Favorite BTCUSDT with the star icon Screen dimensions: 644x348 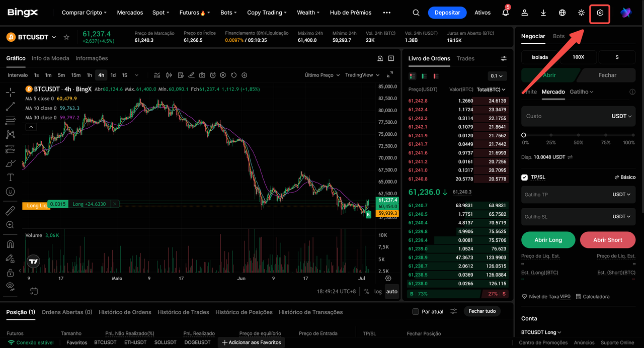pyautogui.click(x=66, y=37)
